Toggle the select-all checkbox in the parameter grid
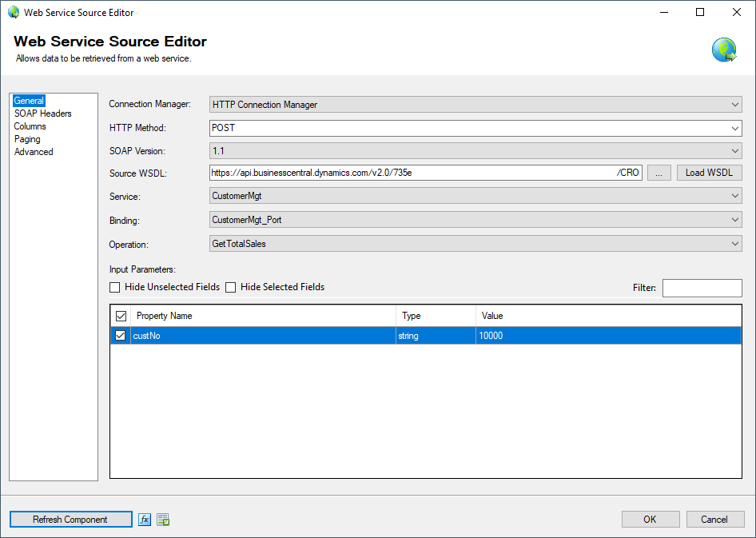The width and height of the screenshot is (756, 538). click(120, 316)
